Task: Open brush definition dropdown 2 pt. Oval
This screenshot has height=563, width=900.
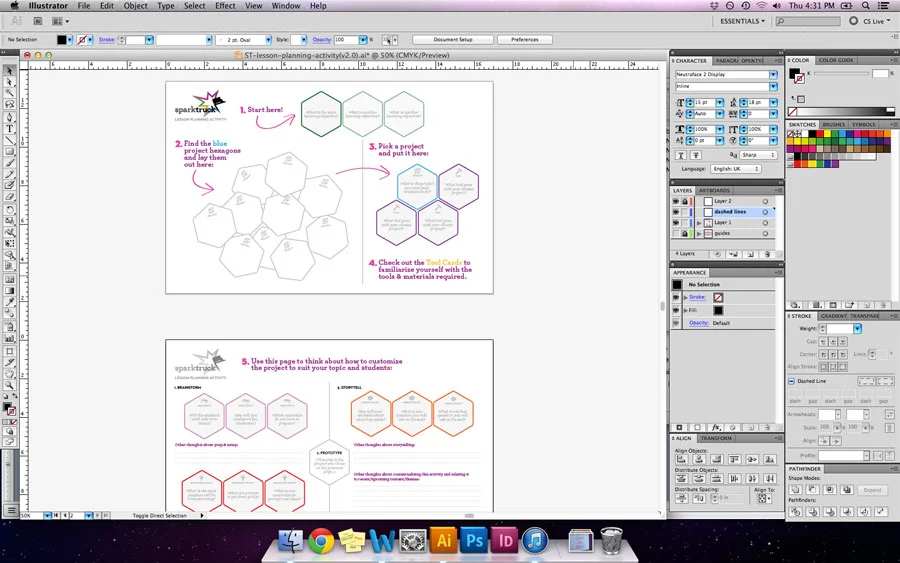Action: tap(268, 40)
